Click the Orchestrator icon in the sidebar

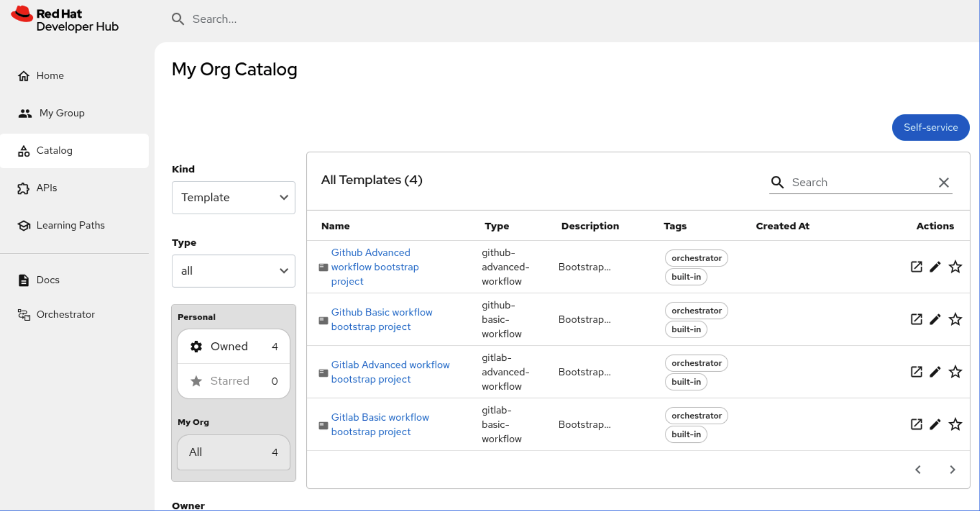tap(24, 314)
